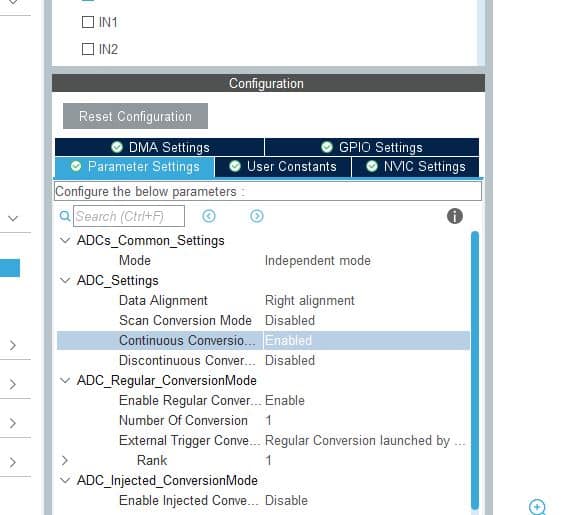Viewport: 563px width, 515px height.
Task: Go to next search result arrow
Action: [x=257, y=216]
